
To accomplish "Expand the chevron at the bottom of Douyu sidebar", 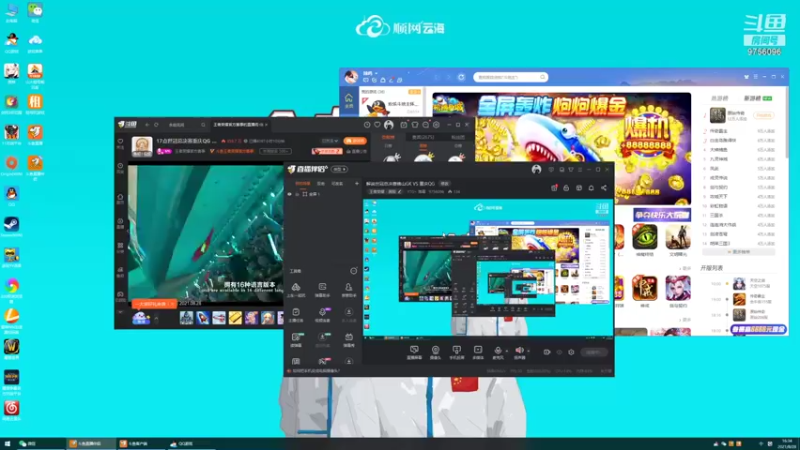I will [120, 312].
